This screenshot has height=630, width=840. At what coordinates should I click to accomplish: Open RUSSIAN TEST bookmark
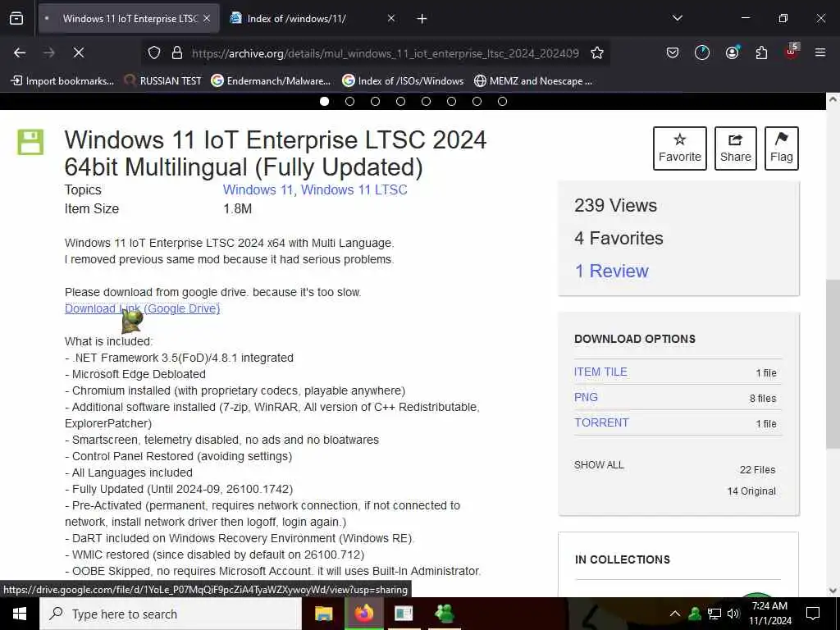(x=163, y=81)
